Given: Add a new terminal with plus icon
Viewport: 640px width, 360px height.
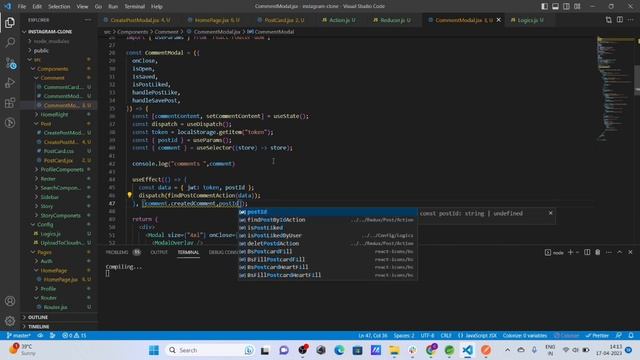Looking at the screenshot, I should point(570,252).
